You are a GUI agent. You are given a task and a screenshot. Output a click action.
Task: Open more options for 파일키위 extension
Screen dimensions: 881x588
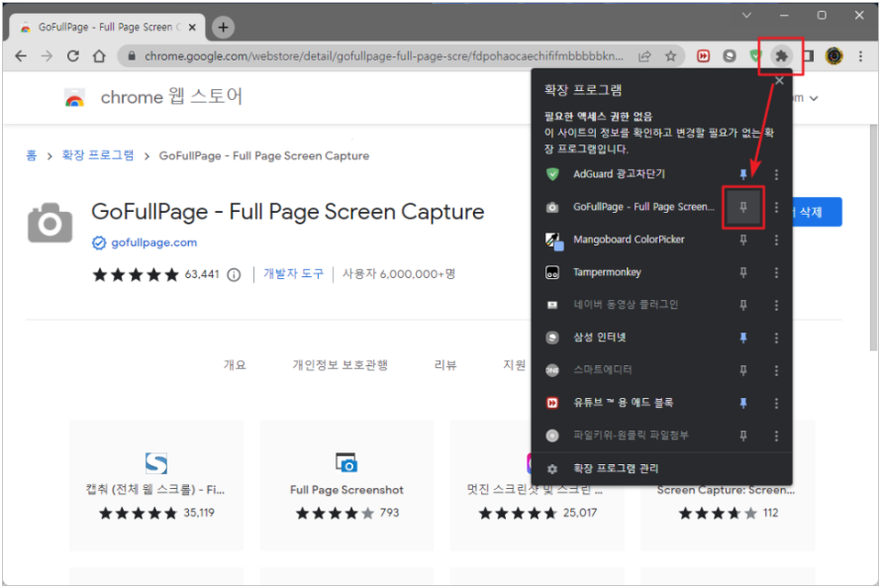776,436
